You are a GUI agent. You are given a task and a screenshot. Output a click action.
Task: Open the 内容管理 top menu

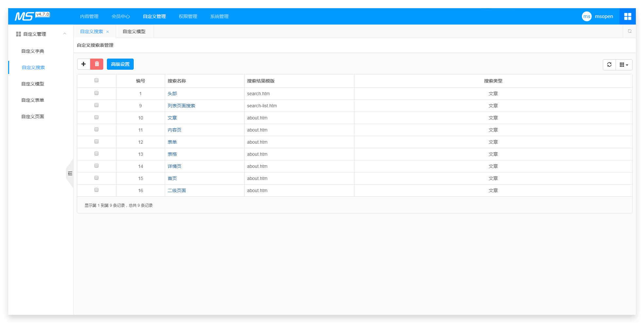[x=89, y=16]
